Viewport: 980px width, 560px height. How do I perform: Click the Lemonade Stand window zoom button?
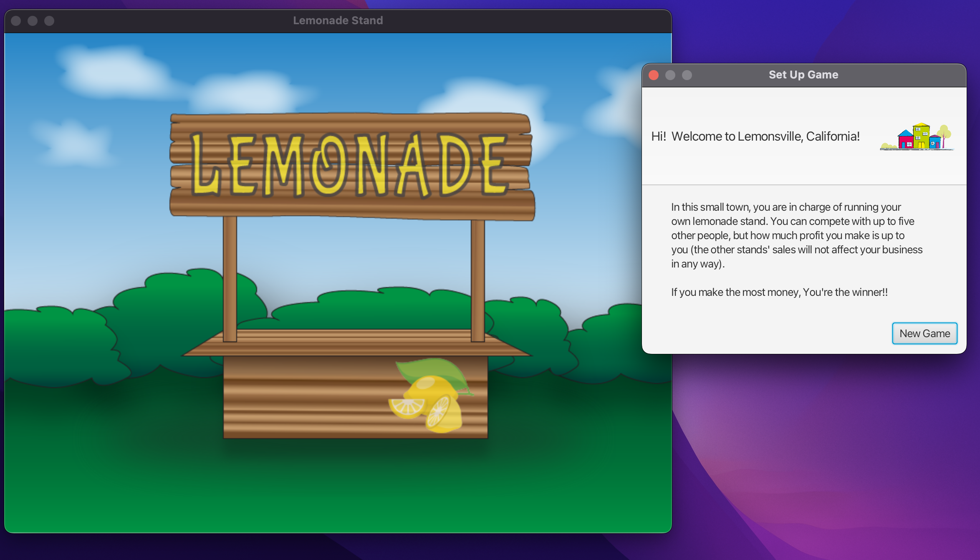(x=49, y=21)
